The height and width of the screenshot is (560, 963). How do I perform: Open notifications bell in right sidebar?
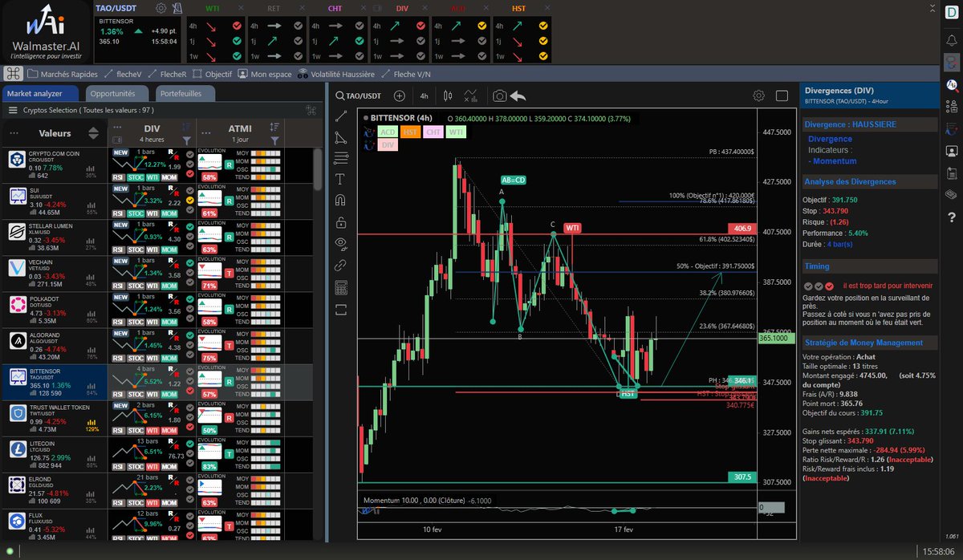click(951, 40)
